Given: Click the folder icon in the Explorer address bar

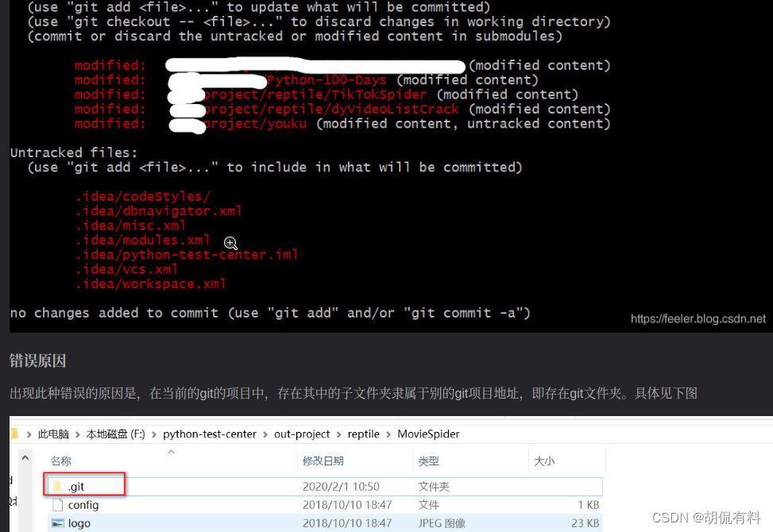Looking at the screenshot, I should [12, 434].
